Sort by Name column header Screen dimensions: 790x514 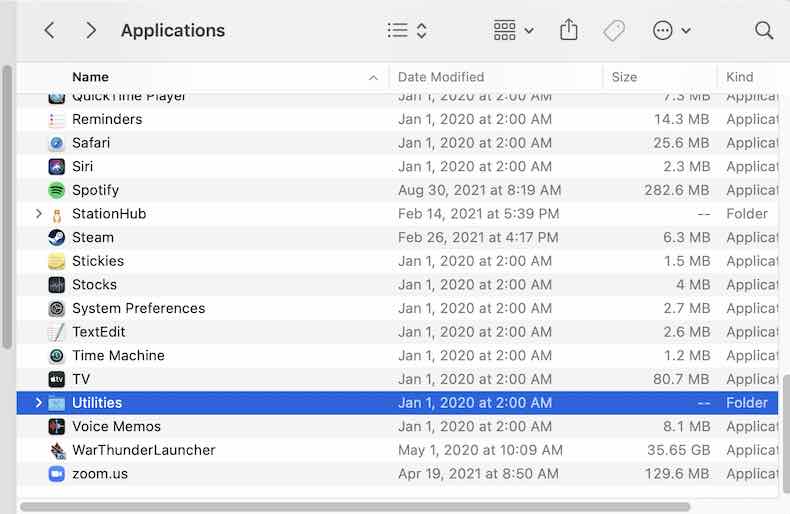90,77
